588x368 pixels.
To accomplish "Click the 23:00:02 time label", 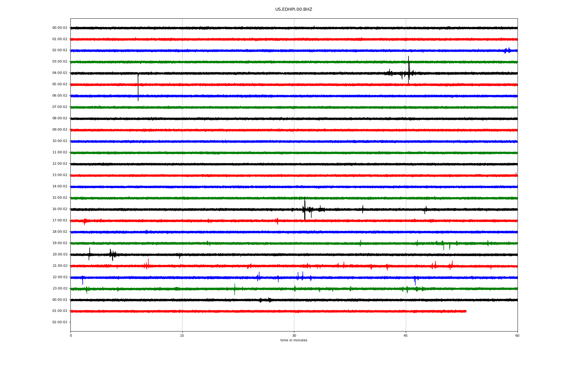I will (60, 289).
